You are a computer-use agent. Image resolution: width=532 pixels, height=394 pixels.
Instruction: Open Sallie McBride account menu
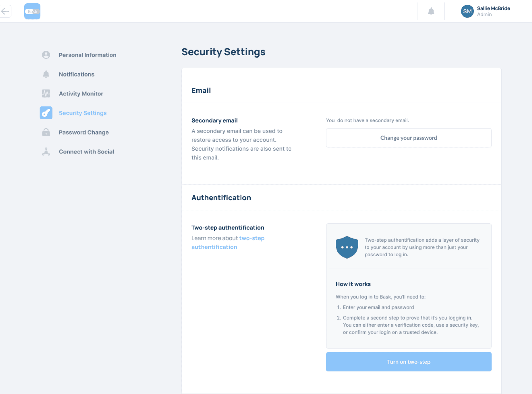tap(493, 11)
